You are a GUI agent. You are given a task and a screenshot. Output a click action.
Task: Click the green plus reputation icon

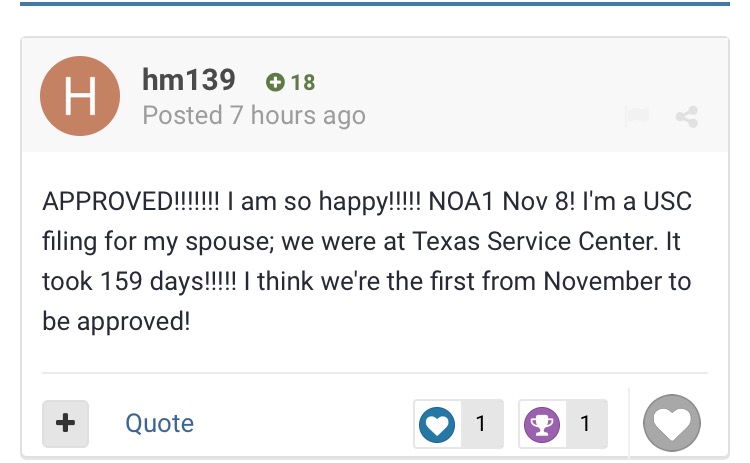(x=275, y=82)
